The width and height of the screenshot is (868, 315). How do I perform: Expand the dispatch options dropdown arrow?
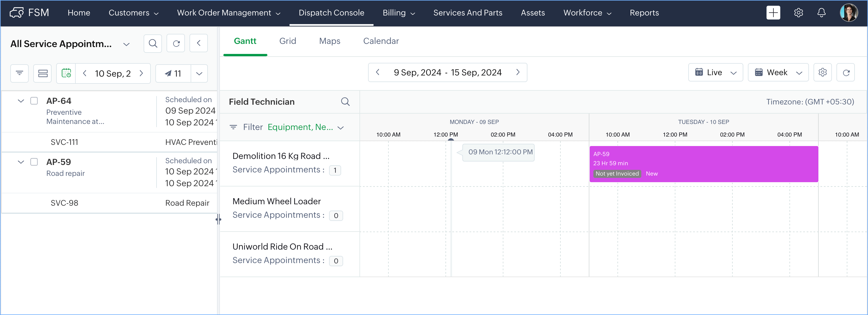click(199, 73)
